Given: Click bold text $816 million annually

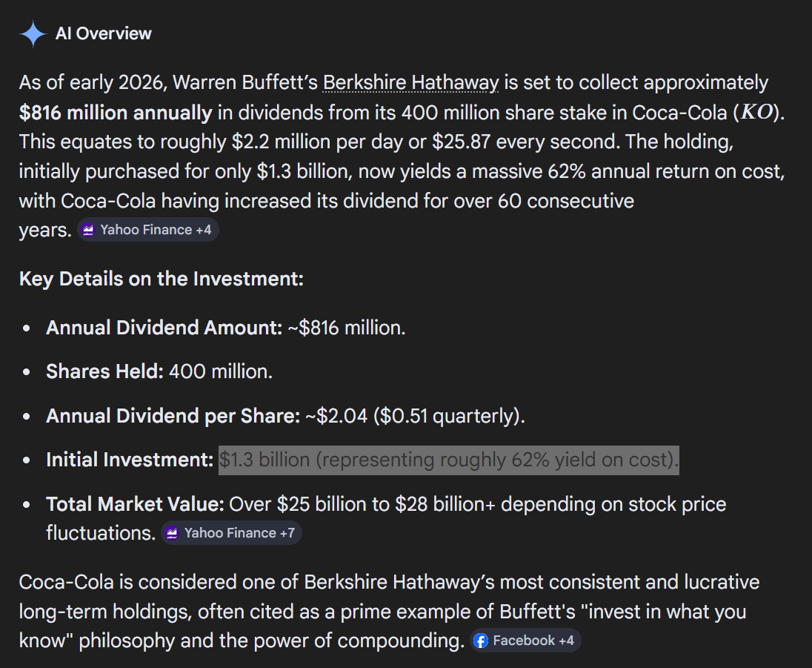Looking at the screenshot, I should (x=116, y=113).
